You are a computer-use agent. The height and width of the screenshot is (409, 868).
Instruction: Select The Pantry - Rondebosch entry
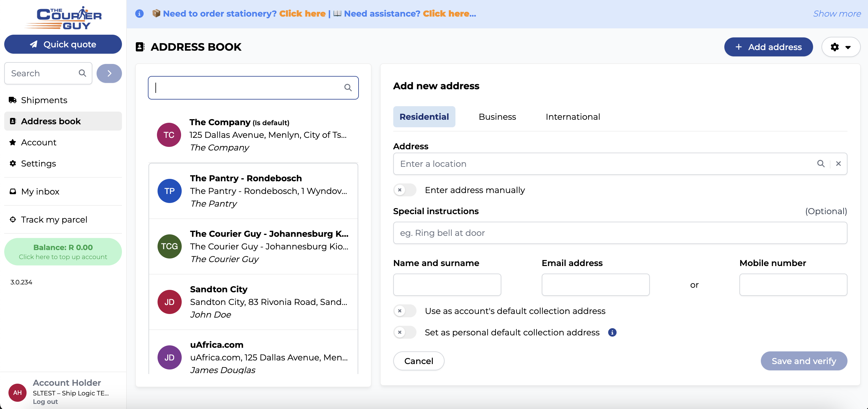coord(254,191)
